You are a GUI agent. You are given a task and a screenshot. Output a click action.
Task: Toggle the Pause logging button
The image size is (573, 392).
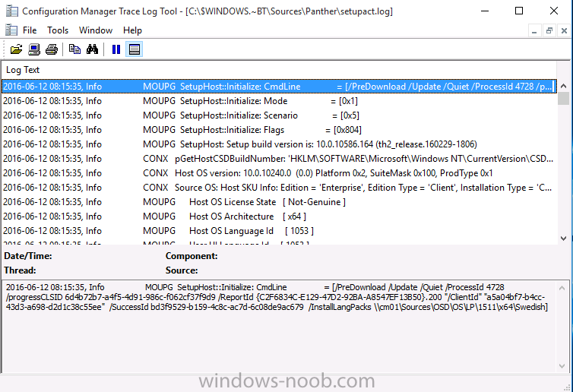(x=116, y=49)
